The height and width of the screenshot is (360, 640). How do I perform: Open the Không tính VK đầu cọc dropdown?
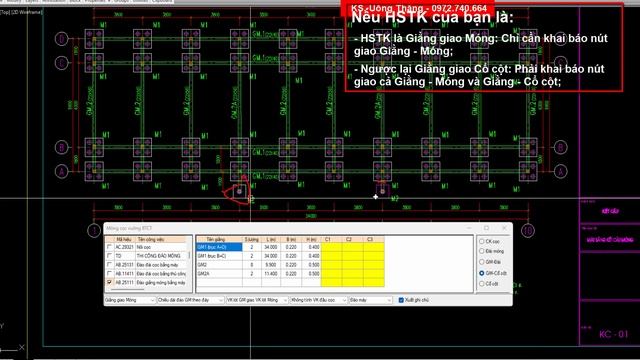tap(318, 300)
